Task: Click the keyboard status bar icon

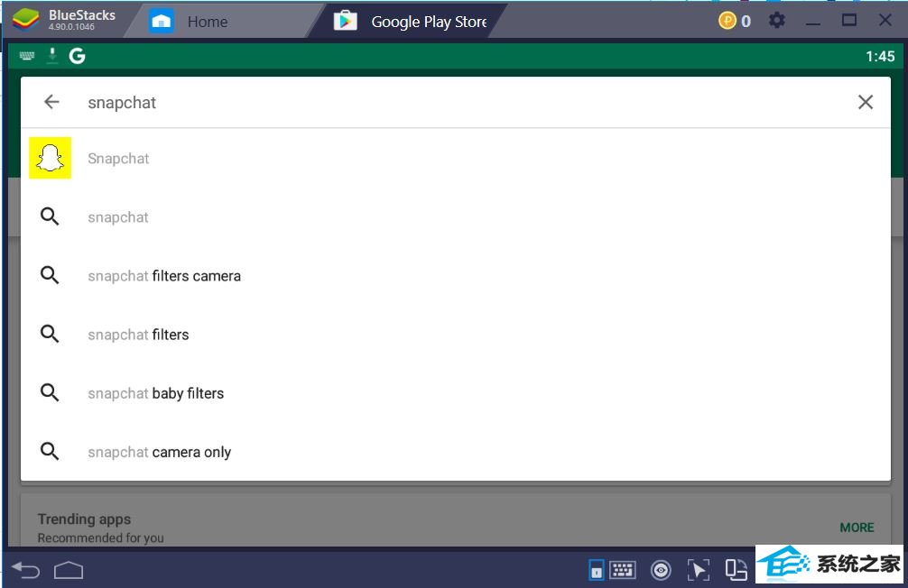Action: point(27,56)
